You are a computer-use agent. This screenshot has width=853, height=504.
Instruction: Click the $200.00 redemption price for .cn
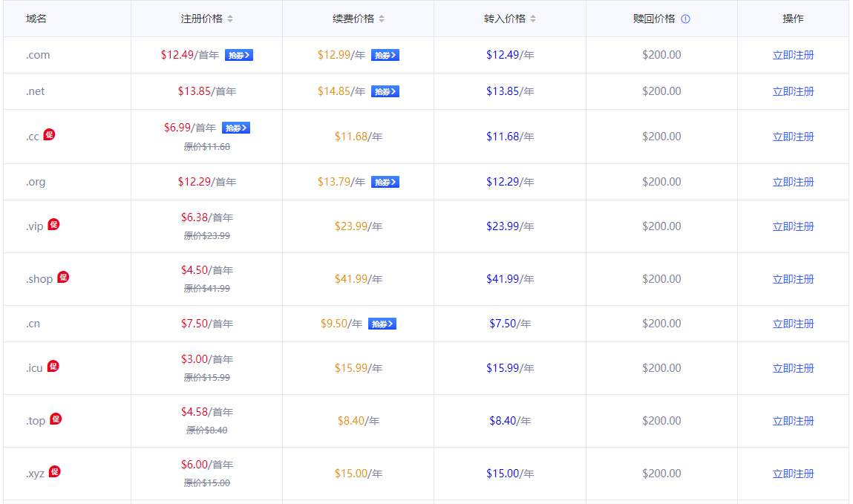pyautogui.click(x=661, y=324)
